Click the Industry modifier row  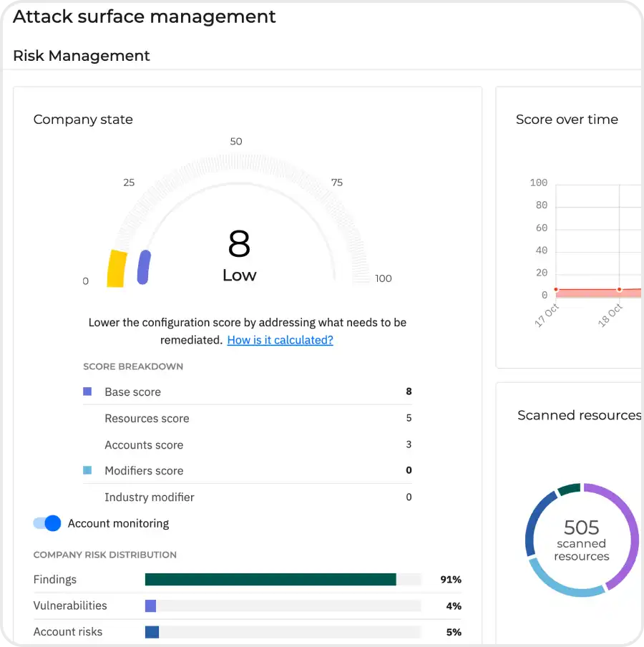tap(248, 497)
